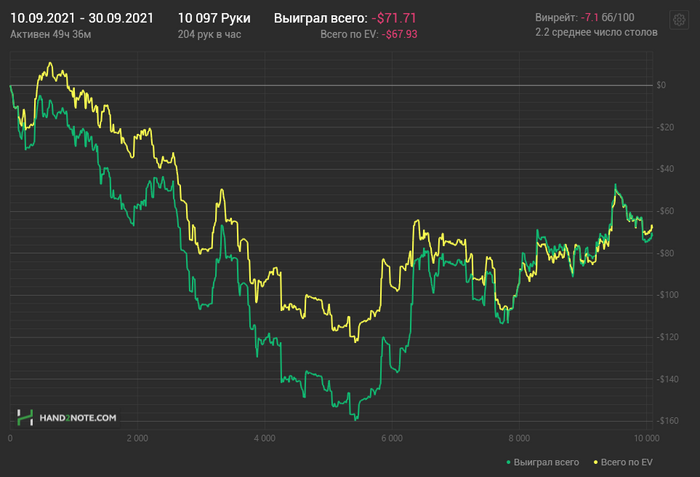Viewport: 700px width, 477px height.
Task: Click the $0 vertical axis label
Action: [x=661, y=85]
